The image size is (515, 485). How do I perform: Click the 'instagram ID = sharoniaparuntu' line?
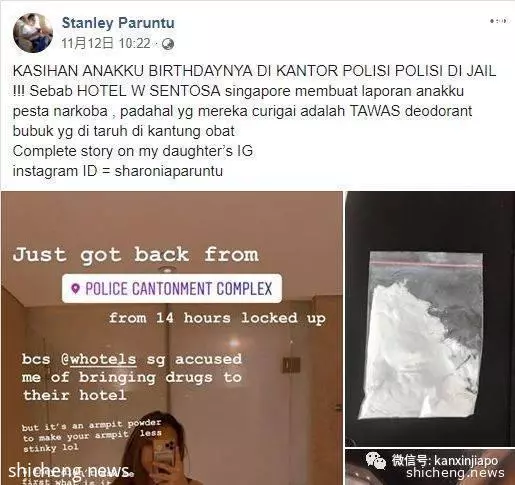tap(118, 171)
